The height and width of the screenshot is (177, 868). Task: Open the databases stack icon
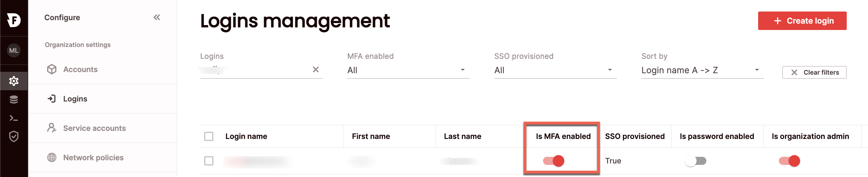click(14, 99)
